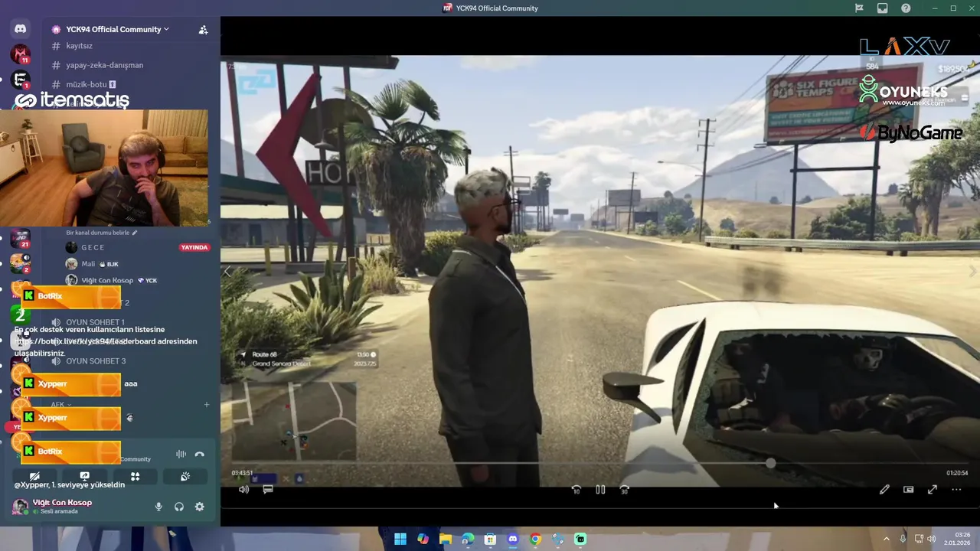Open Microsoft Store from taskbar

(x=490, y=539)
